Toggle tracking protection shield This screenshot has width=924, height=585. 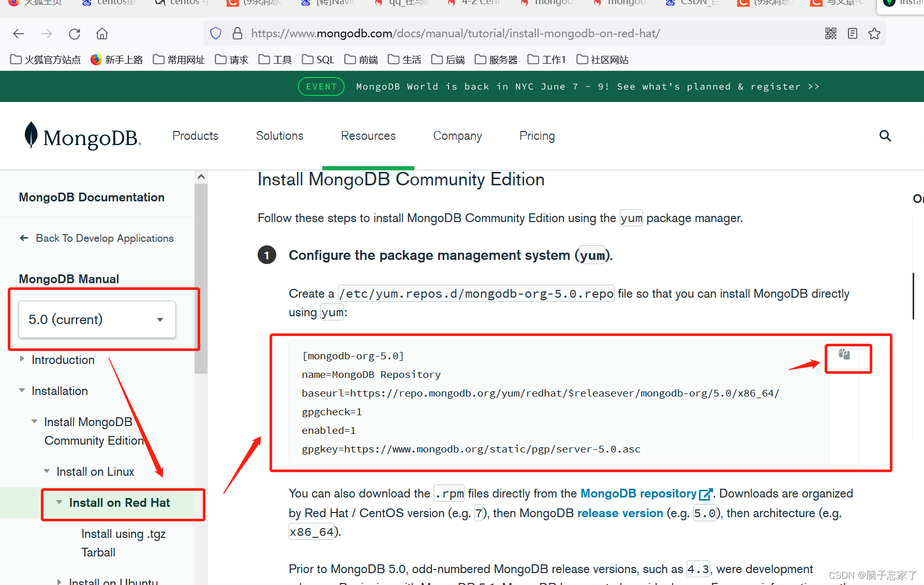[x=215, y=33]
